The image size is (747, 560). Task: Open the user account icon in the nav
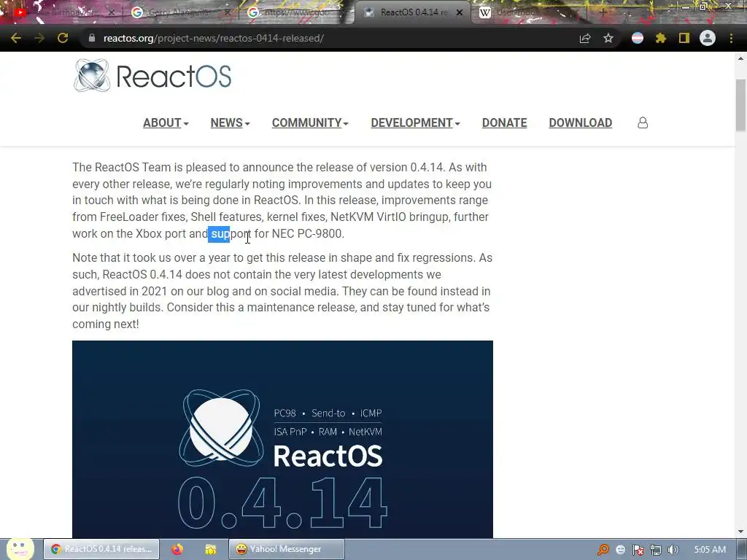pos(643,122)
